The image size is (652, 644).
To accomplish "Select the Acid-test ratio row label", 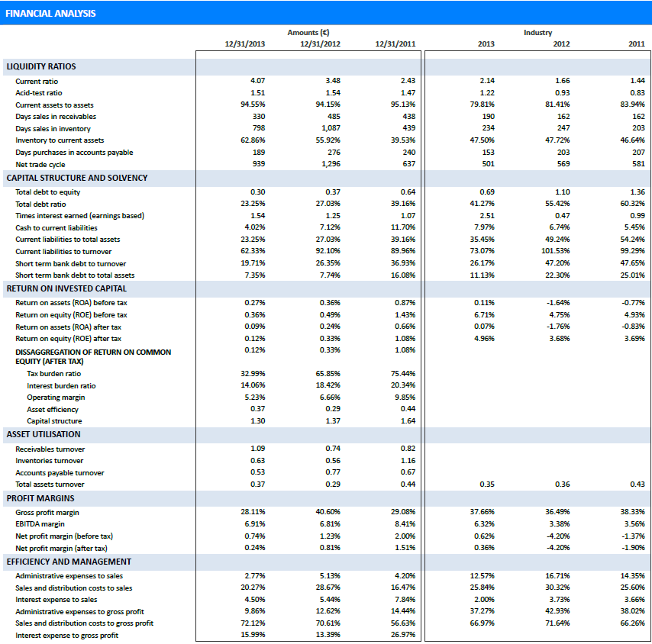I will (39, 93).
